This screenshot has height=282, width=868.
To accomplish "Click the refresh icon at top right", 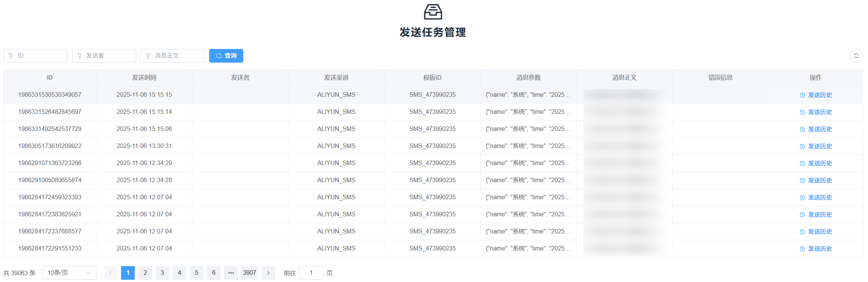I will (x=856, y=56).
